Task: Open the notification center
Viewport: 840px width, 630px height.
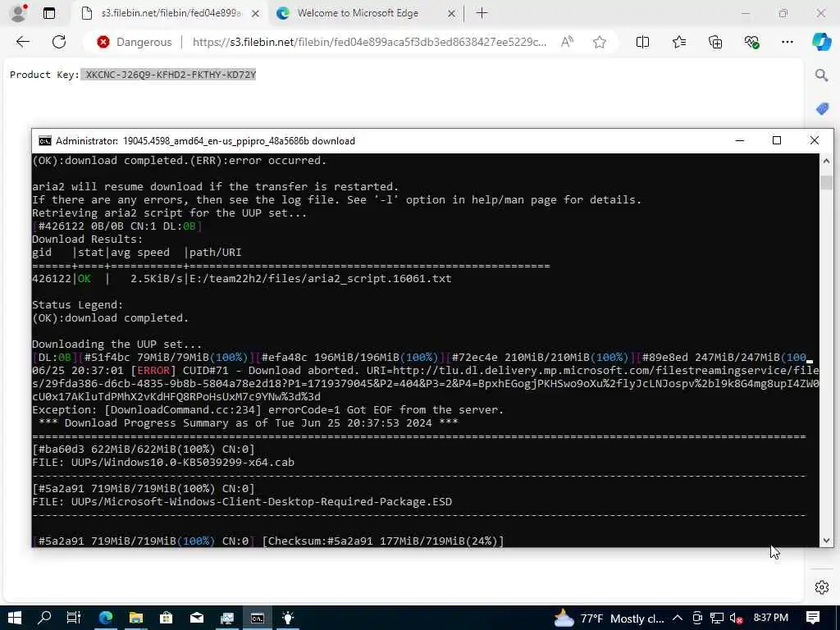Action: [x=813, y=618]
